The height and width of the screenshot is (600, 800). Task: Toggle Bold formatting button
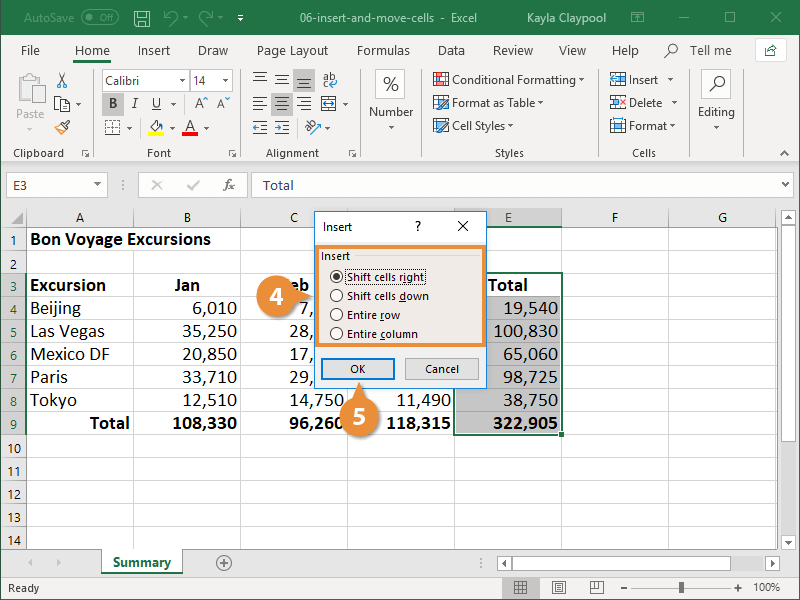coord(113,103)
